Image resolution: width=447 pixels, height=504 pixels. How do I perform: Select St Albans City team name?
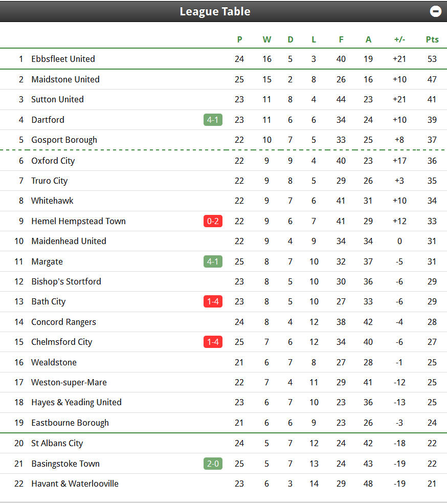tap(57, 443)
